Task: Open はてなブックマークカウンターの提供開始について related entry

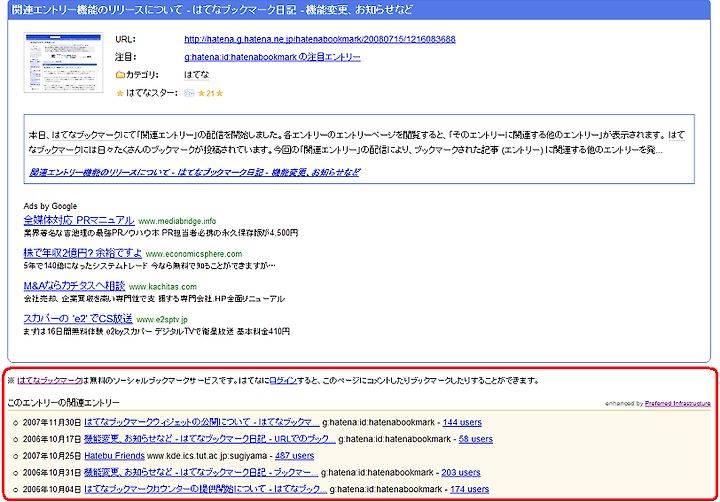Action: pos(206,489)
